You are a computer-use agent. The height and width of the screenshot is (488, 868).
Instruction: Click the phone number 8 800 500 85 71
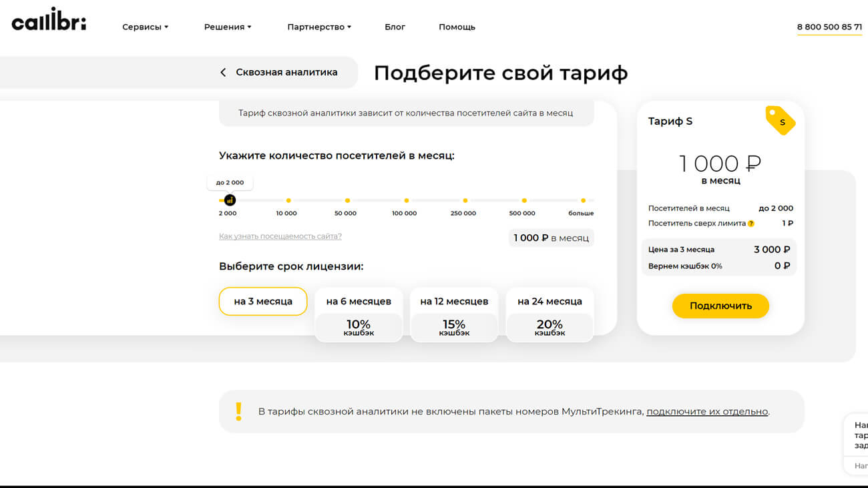pyautogui.click(x=829, y=27)
